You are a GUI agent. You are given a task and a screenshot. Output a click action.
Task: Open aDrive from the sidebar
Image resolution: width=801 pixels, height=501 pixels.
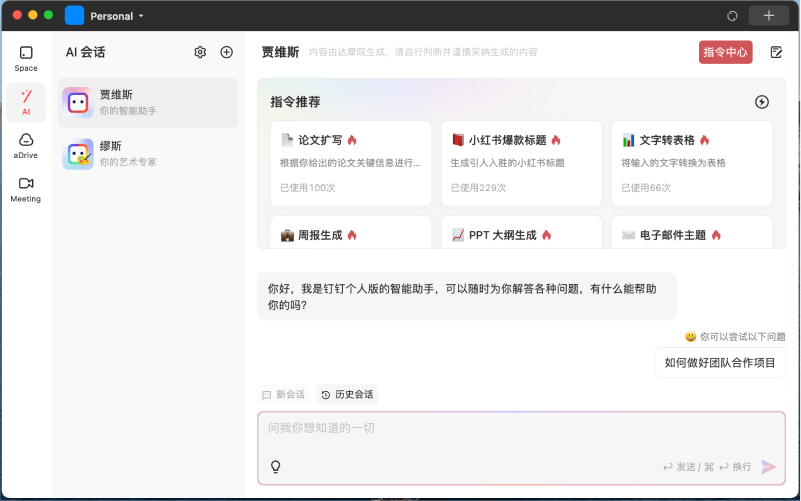(26, 145)
